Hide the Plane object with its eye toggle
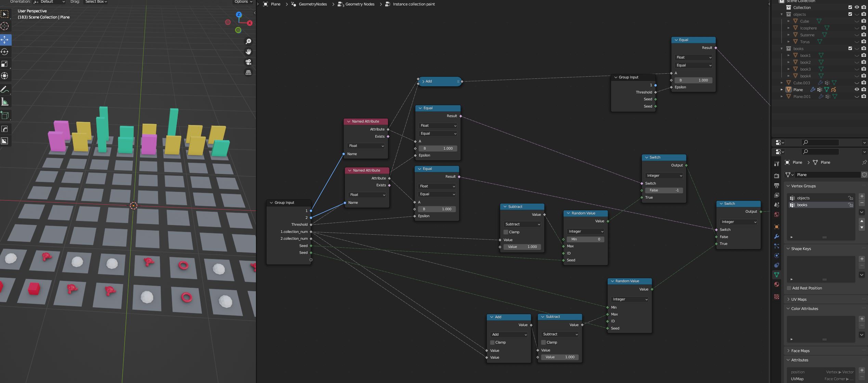The width and height of the screenshot is (868, 383). (x=857, y=89)
